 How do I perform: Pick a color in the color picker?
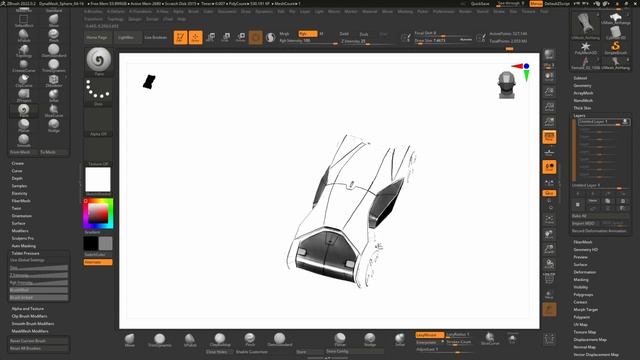98,213
